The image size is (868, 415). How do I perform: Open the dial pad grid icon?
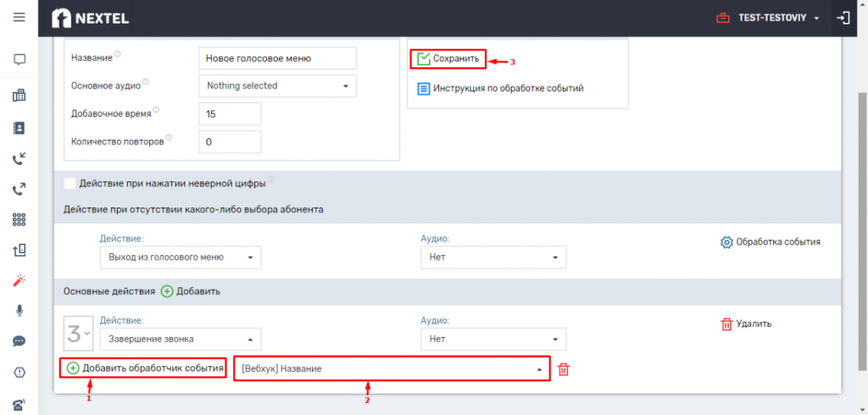19,219
